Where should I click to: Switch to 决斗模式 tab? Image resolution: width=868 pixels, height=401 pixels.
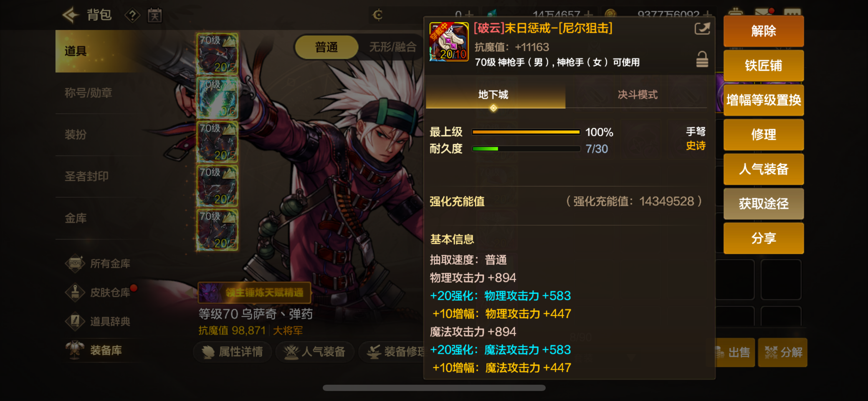coord(637,95)
